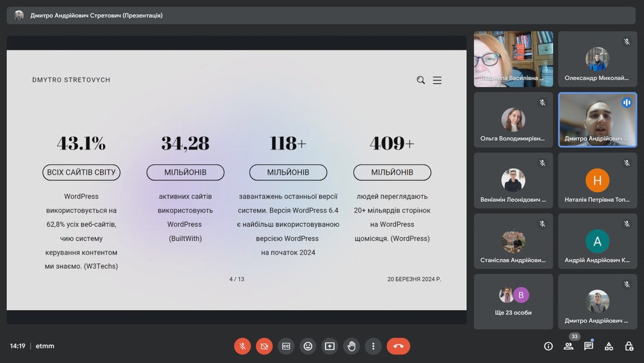Viewport: 644px width, 363px height.
Task: Open the emoji reactions picker
Action: tap(308, 346)
